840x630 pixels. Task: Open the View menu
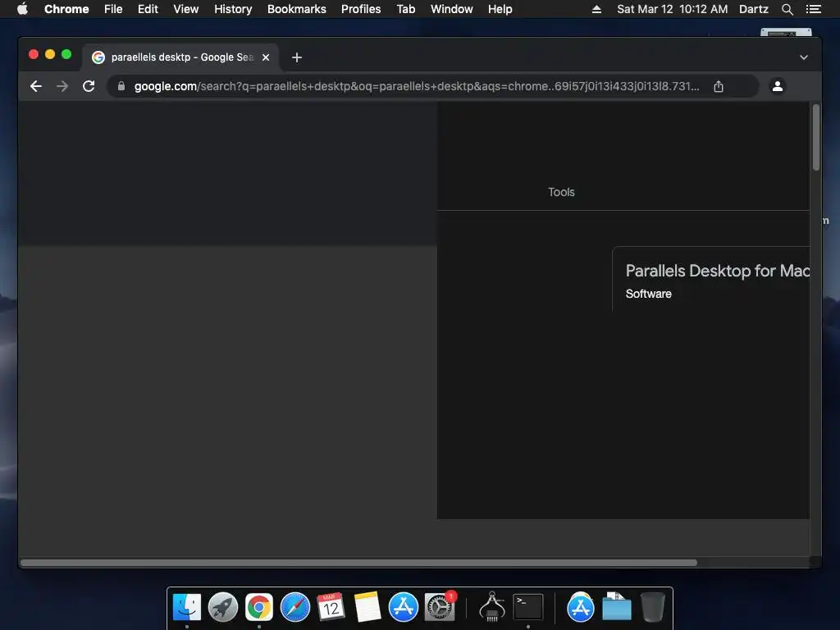coord(186,9)
